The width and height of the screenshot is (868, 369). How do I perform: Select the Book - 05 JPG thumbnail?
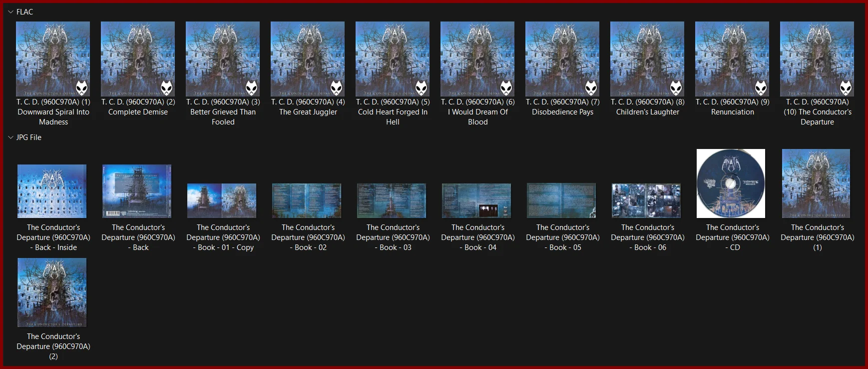tap(561, 200)
